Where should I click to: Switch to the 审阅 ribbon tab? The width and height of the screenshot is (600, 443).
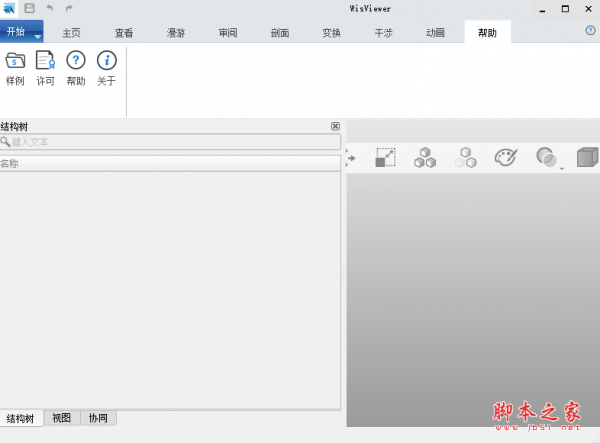click(x=228, y=33)
